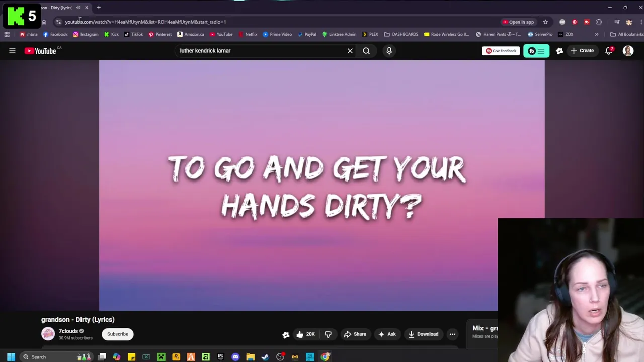The image size is (644, 362).
Task: Open File Explorer from the taskbar
Action: click(x=250, y=357)
